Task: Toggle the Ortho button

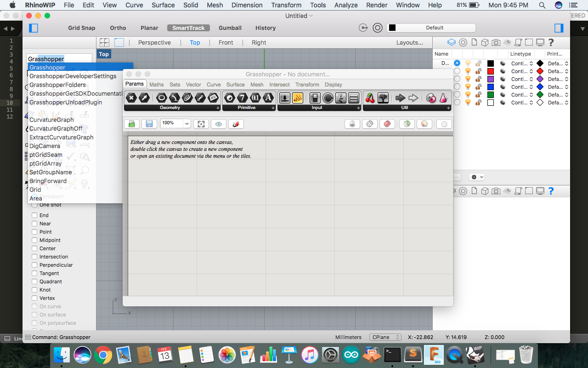Action: (118, 28)
